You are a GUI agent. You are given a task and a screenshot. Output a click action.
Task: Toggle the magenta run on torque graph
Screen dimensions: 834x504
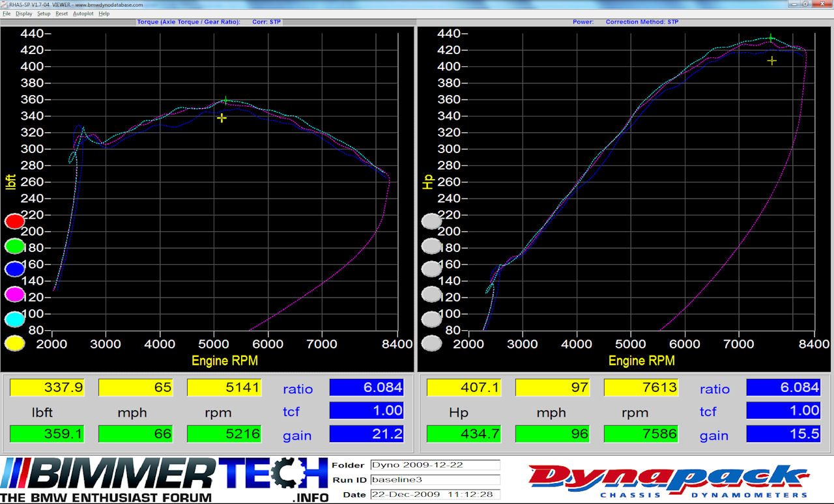pyautogui.click(x=14, y=294)
